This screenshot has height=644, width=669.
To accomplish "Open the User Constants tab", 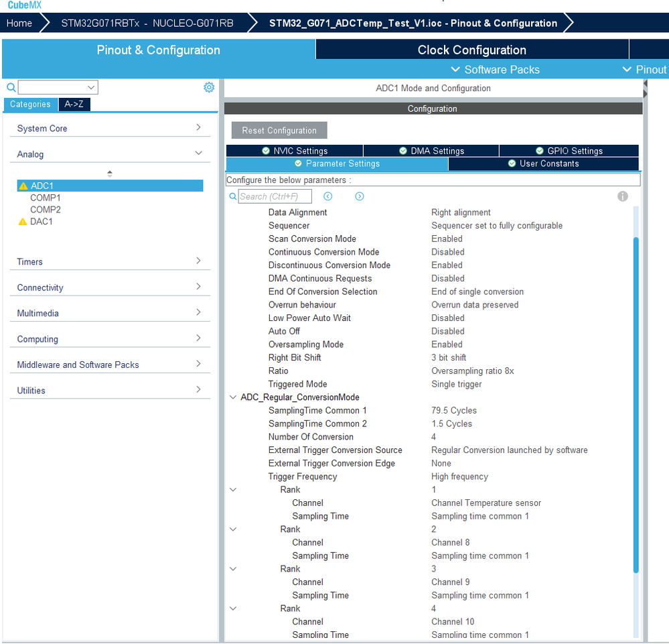I will [544, 164].
